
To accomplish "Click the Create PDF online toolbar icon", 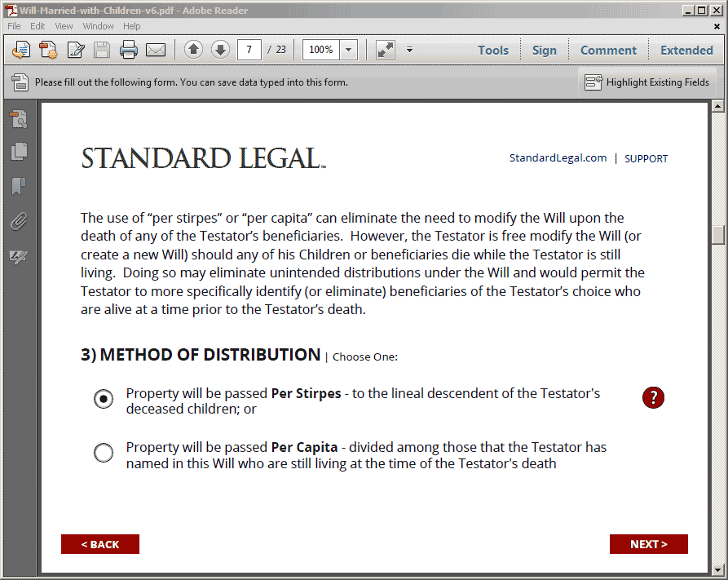I will [21, 50].
